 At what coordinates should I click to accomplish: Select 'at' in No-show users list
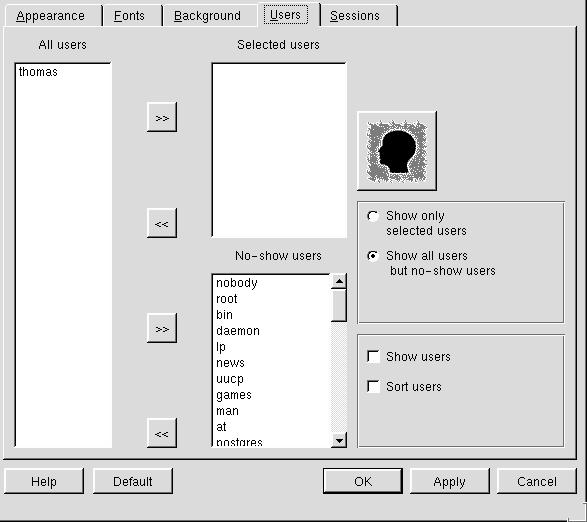point(271,427)
